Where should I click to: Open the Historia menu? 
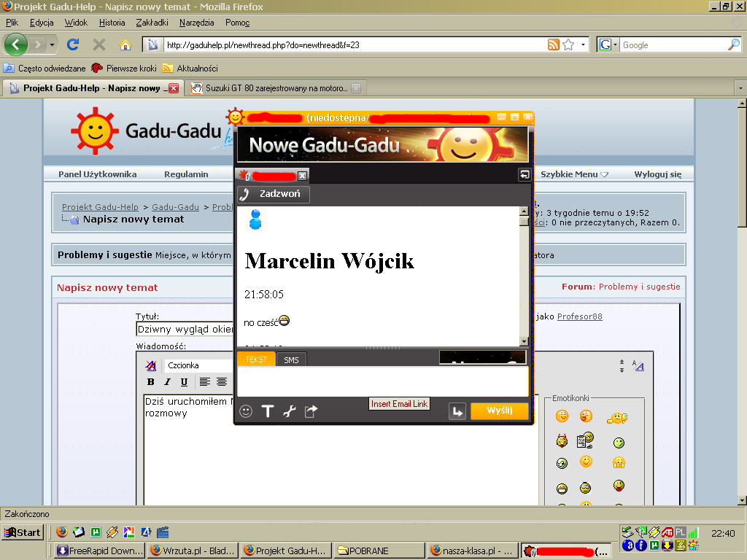(x=112, y=23)
